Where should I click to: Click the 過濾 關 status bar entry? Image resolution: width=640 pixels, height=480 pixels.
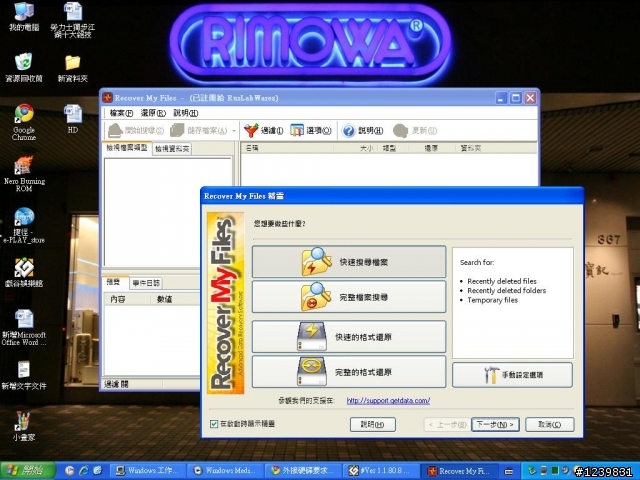point(116,384)
